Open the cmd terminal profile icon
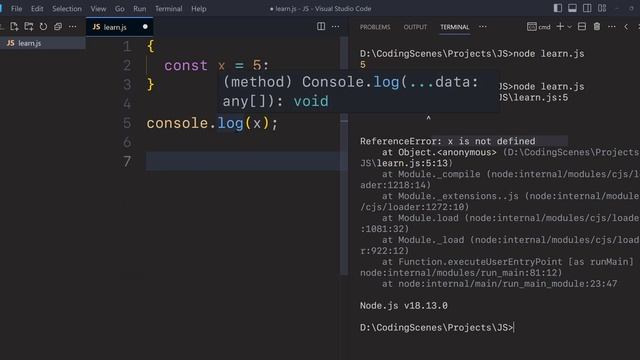The image size is (640, 360). [x=531, y=27]
